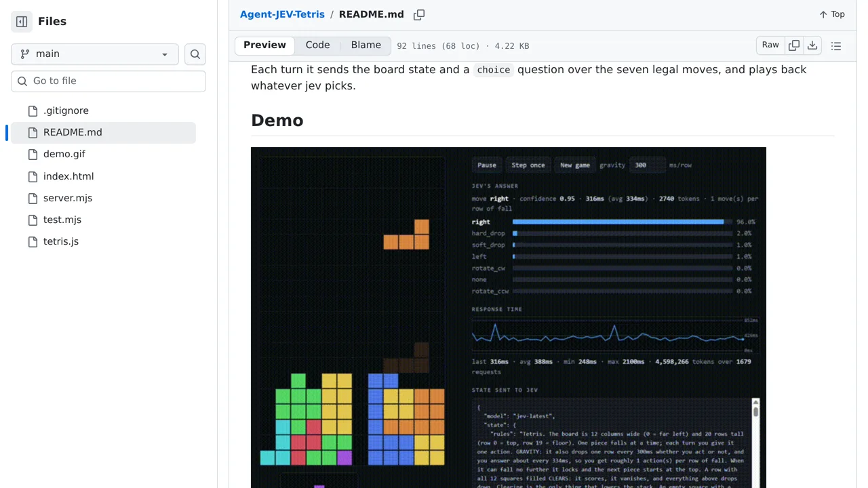Click the tetris.js file icon
The image size is (868, 488).
click(x=33, y=241)
